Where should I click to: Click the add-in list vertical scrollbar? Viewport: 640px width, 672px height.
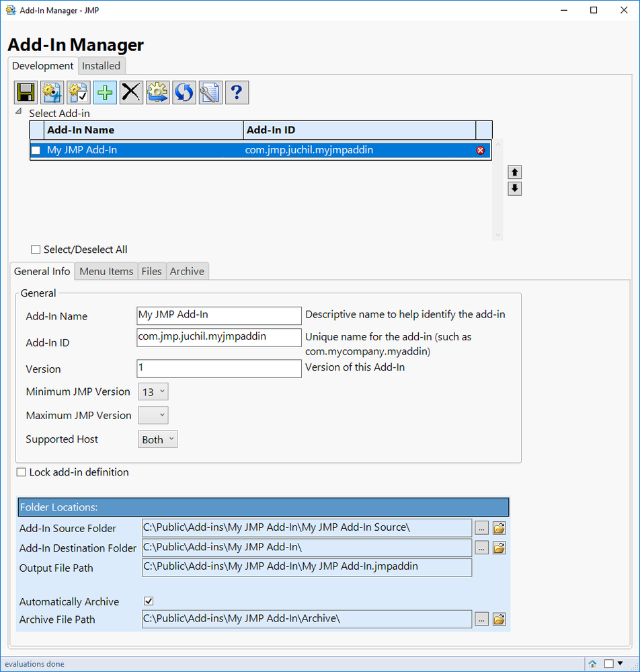(497, 190)
